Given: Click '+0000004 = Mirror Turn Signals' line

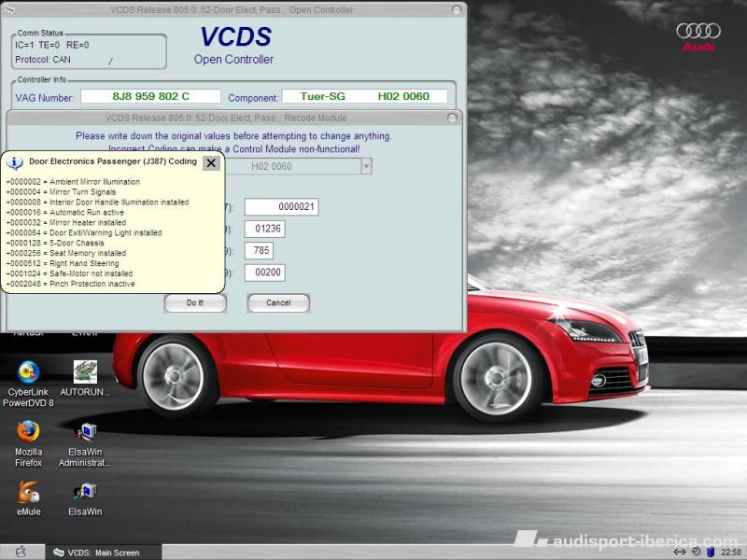Looking at the screenshot, I should click(x=61, y=192).
